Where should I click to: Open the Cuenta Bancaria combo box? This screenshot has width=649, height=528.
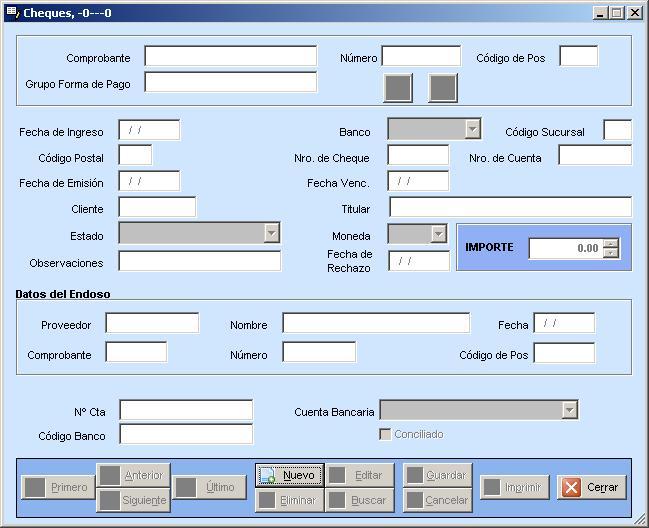[x=569, y=410]
